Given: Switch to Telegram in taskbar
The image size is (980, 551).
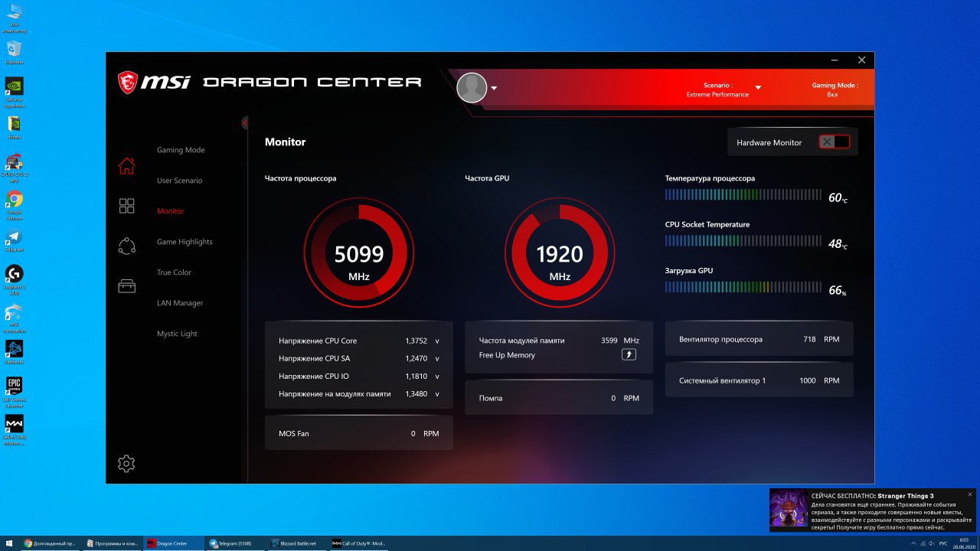Looking at the screenshot, I should tap(237, 543).
